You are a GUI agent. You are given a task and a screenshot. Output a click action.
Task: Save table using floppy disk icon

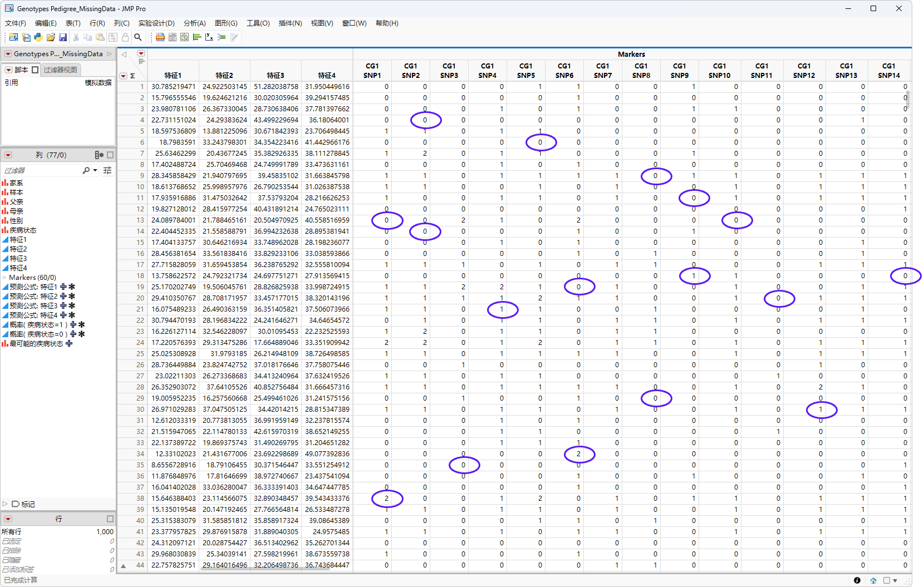click(x=63, y=37)
